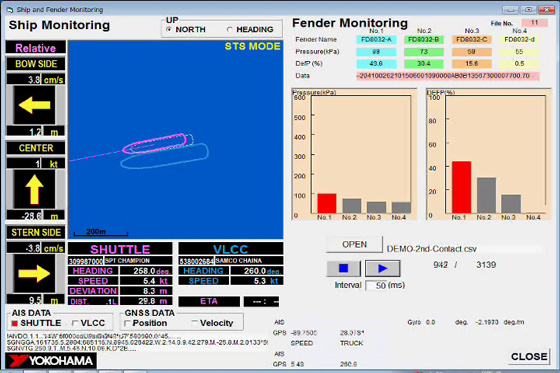The image size is (560, 373).
Task: Enable the GNSS Velocity checkbox
Action: 194,323
